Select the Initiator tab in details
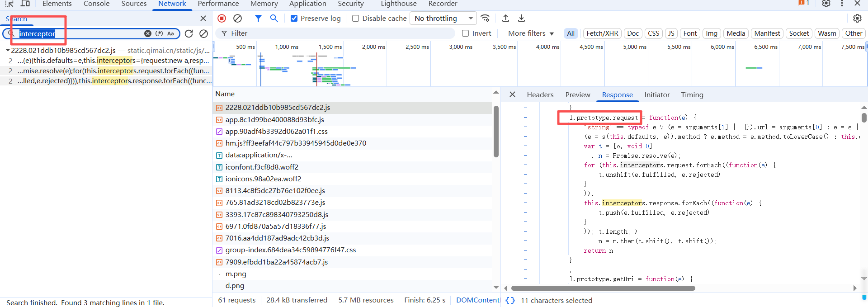 tap(656, 94)
